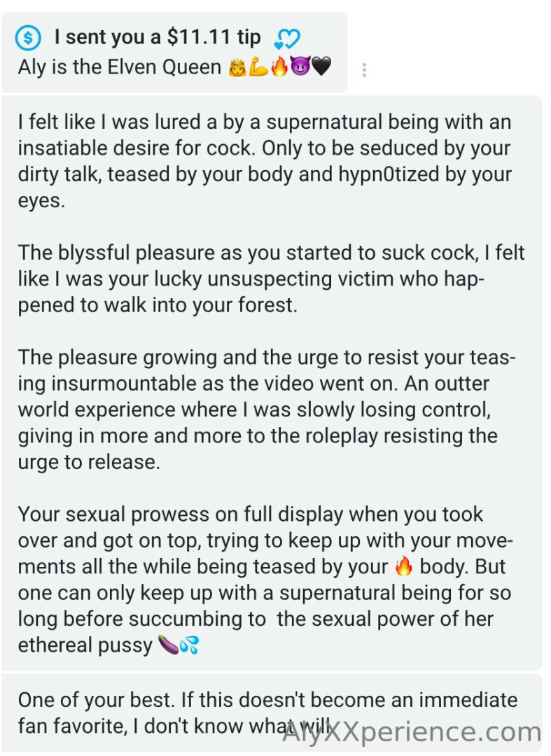Click the paragraph starting "I felt like I was lured"
The height and width of the screenshot is (756, 551).
(266, 161)
